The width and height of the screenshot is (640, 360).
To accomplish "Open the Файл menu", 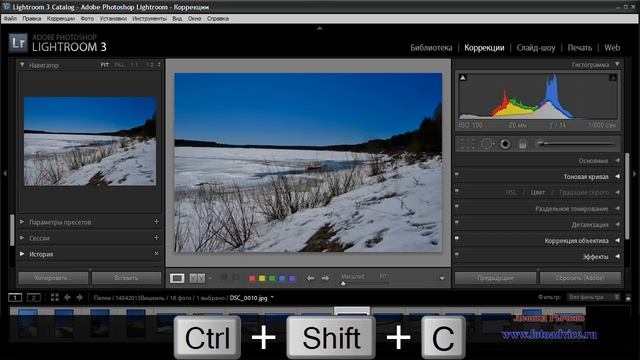I will [x=10, y=18].
